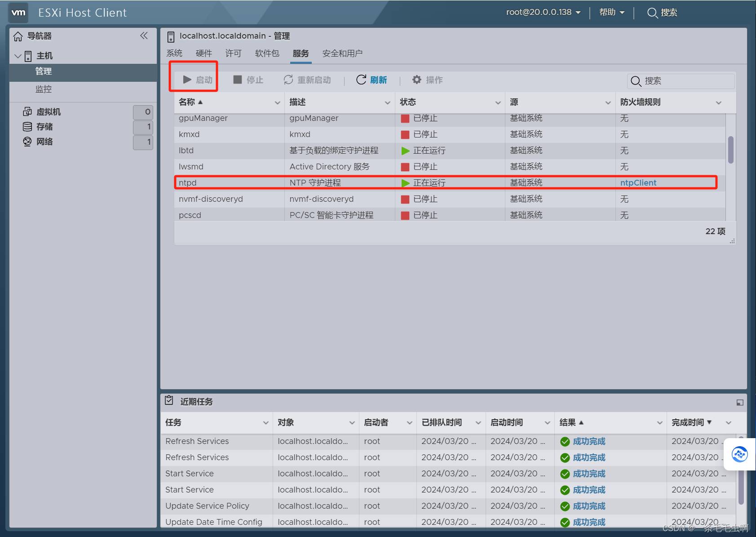Collapse the Host tree node
Viewport: 756px width, 537px height.
[18, 56]
